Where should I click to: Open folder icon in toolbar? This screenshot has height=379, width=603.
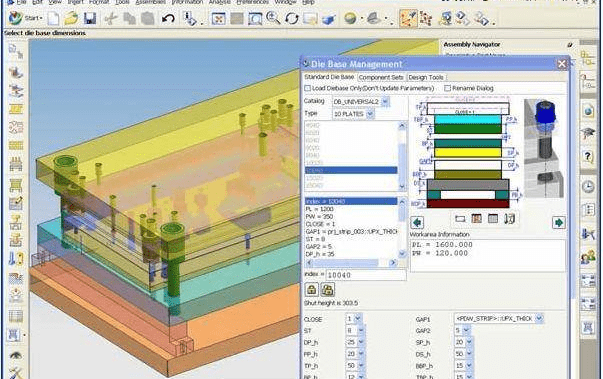click(x=71, y=18)
